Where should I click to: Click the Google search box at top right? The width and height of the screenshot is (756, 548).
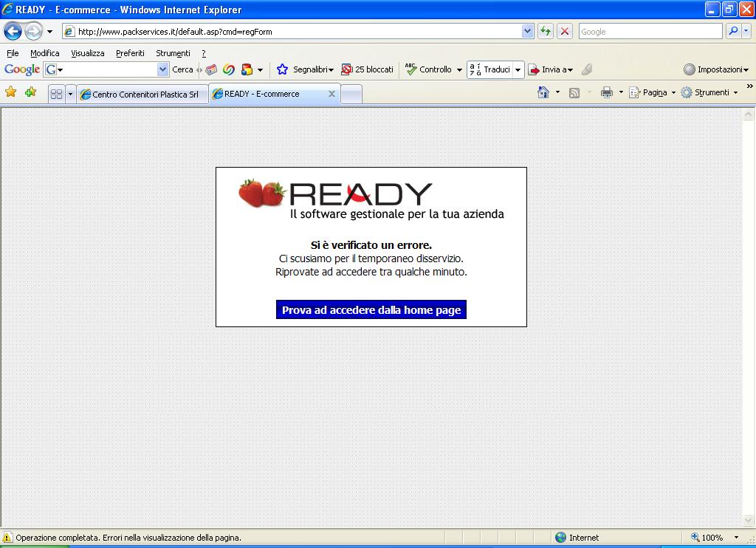[x=650, y=32]
